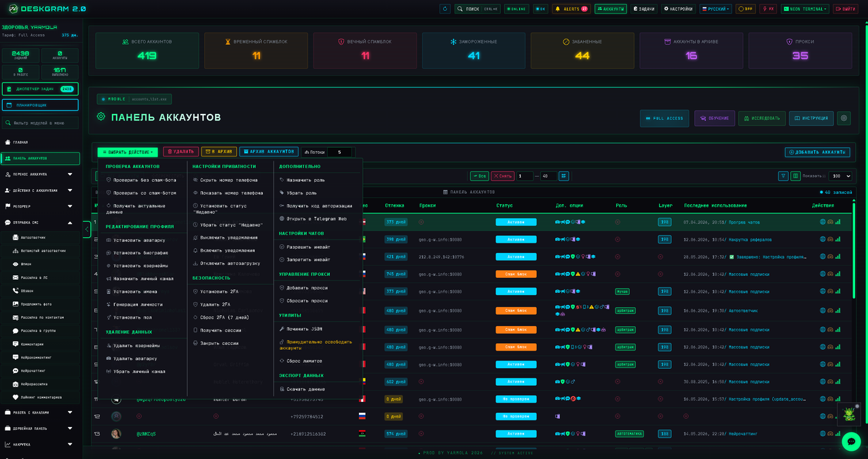Open the Русский language dropdown
Viewport: 868px width, 459px height.
pos(715,9)
